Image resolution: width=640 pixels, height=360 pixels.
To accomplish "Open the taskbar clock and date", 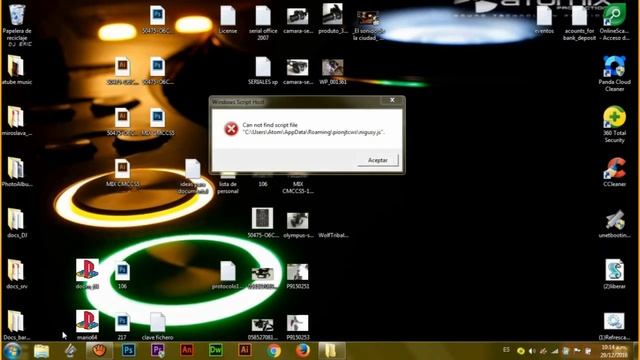I will point(614,351).
